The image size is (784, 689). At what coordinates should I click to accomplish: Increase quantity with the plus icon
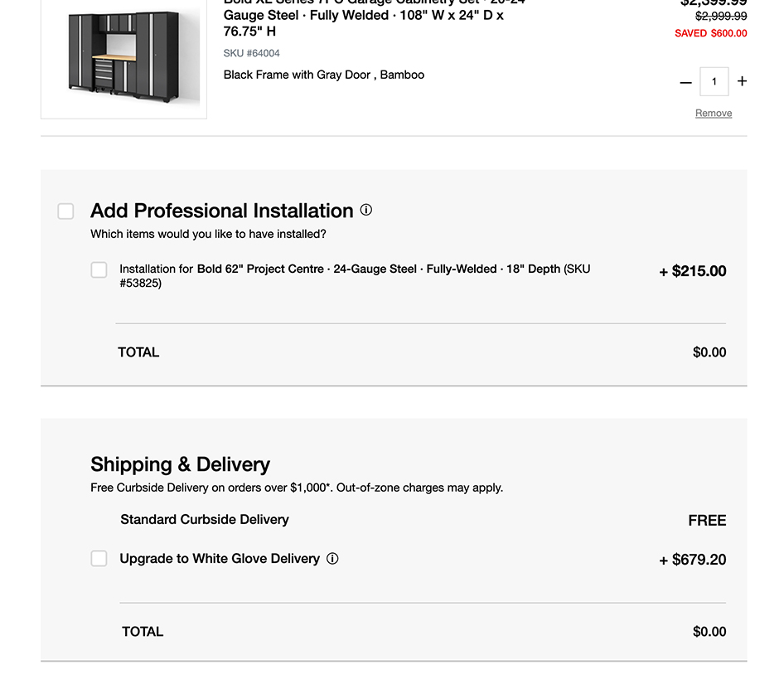(742, 81)
